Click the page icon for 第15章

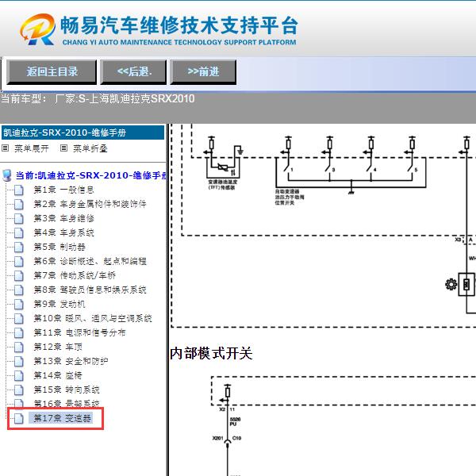[19, 390]
